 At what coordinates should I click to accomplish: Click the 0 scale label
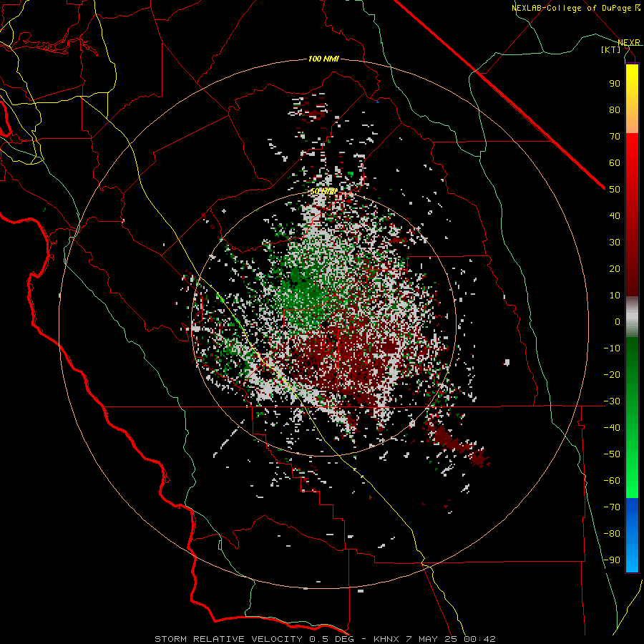tap(618, 322)
